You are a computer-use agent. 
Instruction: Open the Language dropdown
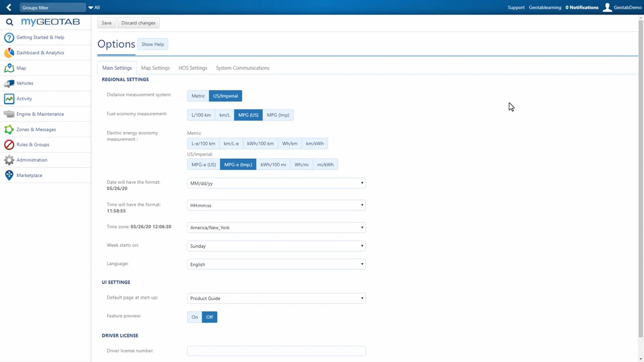276,264
